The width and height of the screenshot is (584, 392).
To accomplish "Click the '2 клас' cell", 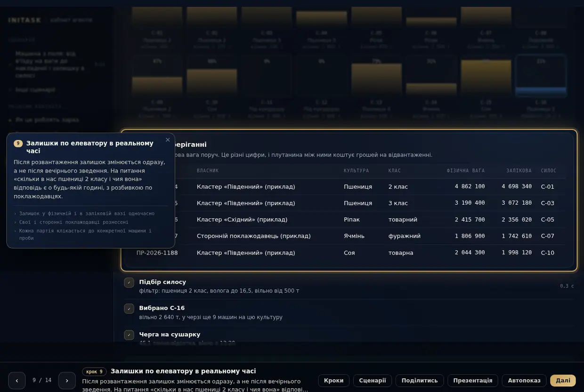I will (x=398, y=187).
